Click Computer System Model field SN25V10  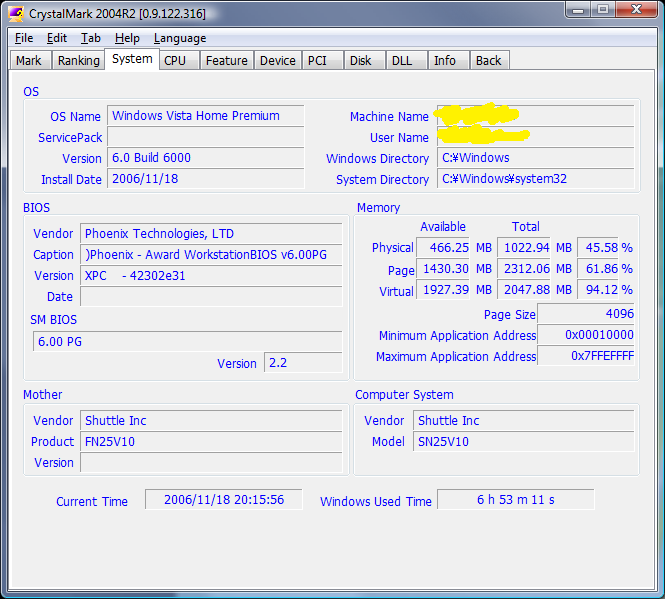click(x=524, y=442)
